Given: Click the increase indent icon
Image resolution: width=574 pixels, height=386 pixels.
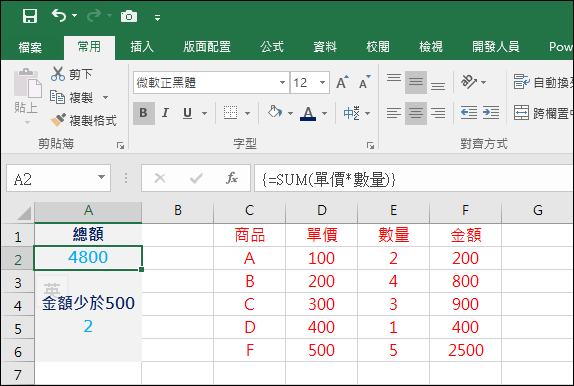Looking at the screenshot, I should [491, 113].
